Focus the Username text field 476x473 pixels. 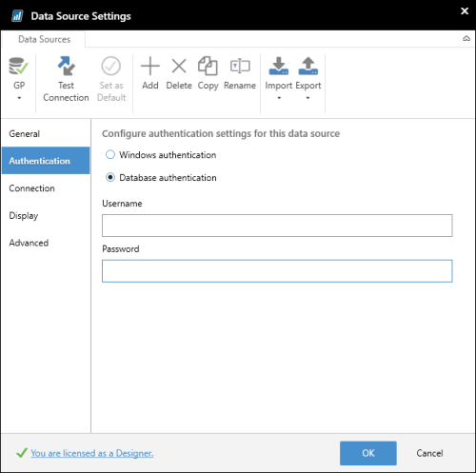(x=277, y=226)
